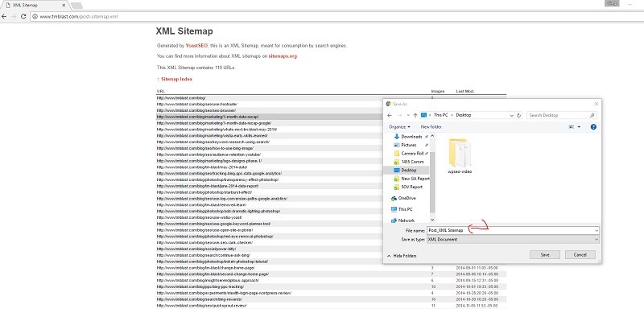Viewport: 644px width, 309px height.
Task: Open the highlighted 1-month-data-recap/ URL
Action: point(208,117)
